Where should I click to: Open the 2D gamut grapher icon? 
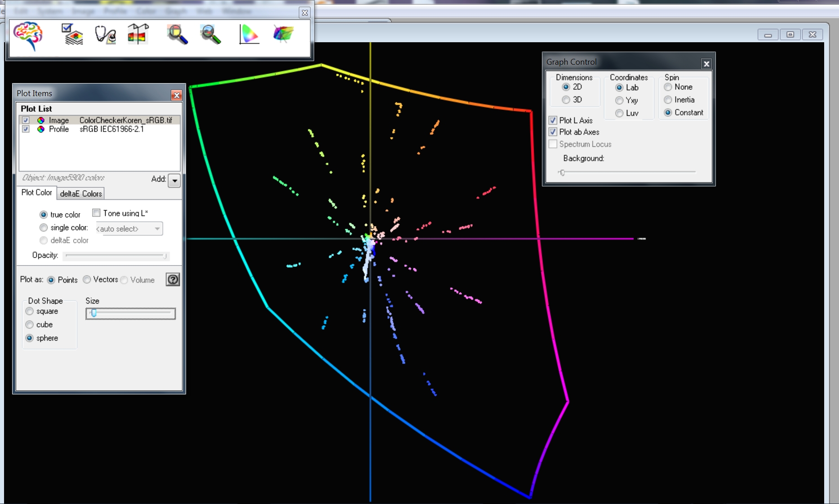tap(249, 34)
